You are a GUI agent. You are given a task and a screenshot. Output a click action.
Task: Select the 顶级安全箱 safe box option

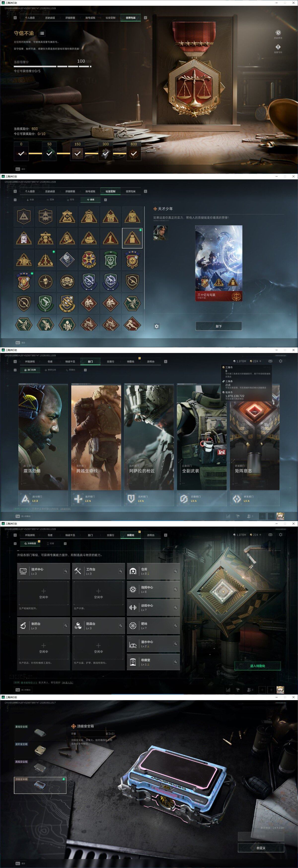(40, 785)
